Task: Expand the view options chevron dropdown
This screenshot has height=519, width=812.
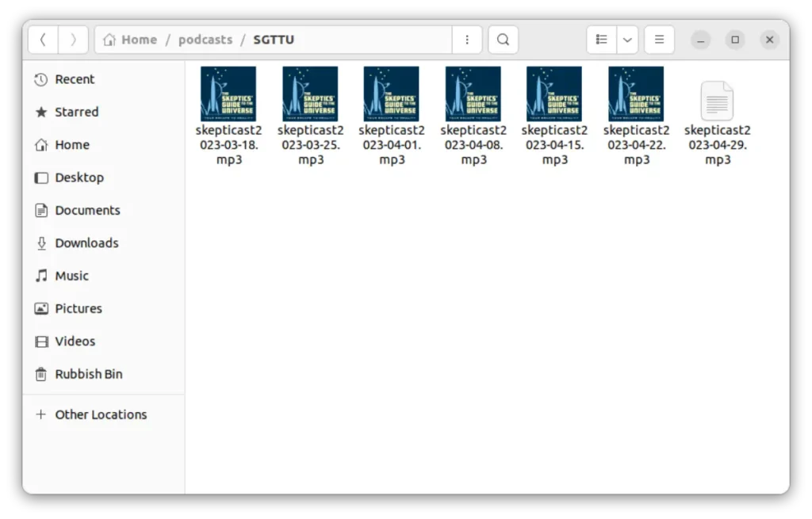Action: (x=627, y=39)
